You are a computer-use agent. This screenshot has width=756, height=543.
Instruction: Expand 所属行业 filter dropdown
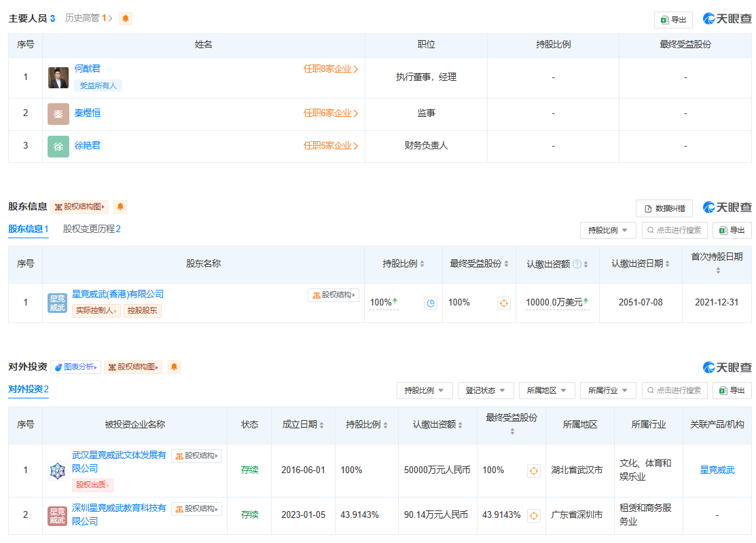tap(607, 390)
